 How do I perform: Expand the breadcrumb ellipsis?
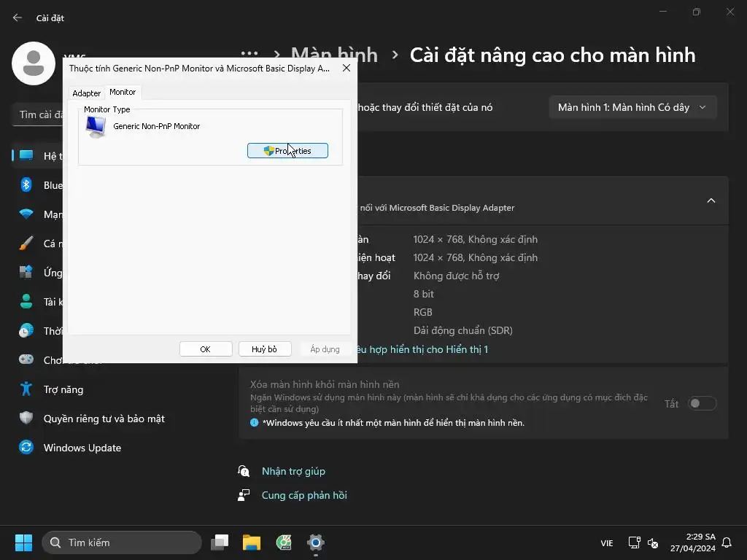[x=249, y=54]
